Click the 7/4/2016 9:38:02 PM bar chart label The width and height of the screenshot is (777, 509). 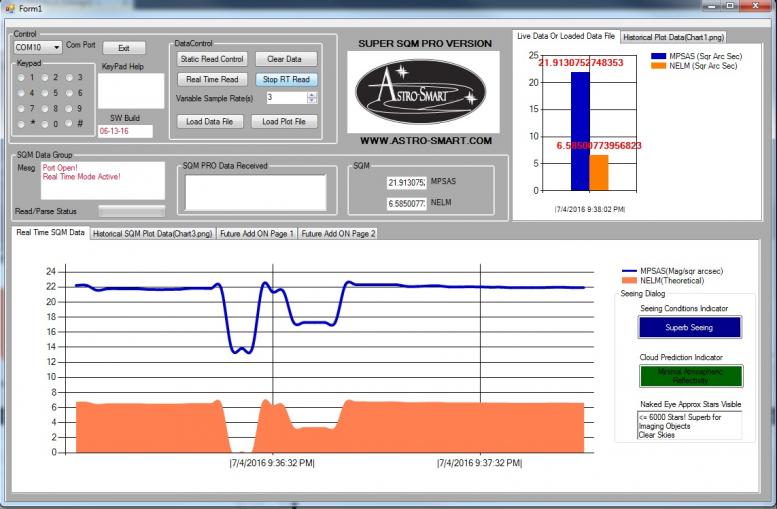590,210
